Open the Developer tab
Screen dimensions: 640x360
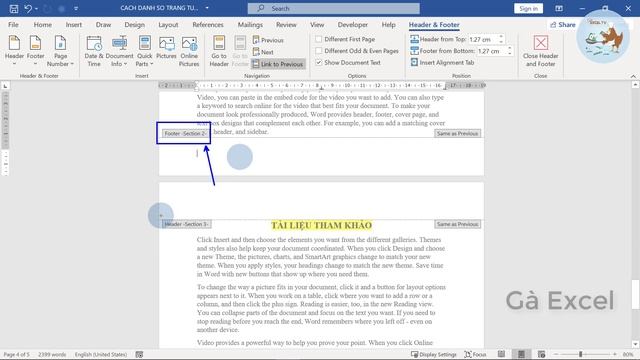pos(353,25)
